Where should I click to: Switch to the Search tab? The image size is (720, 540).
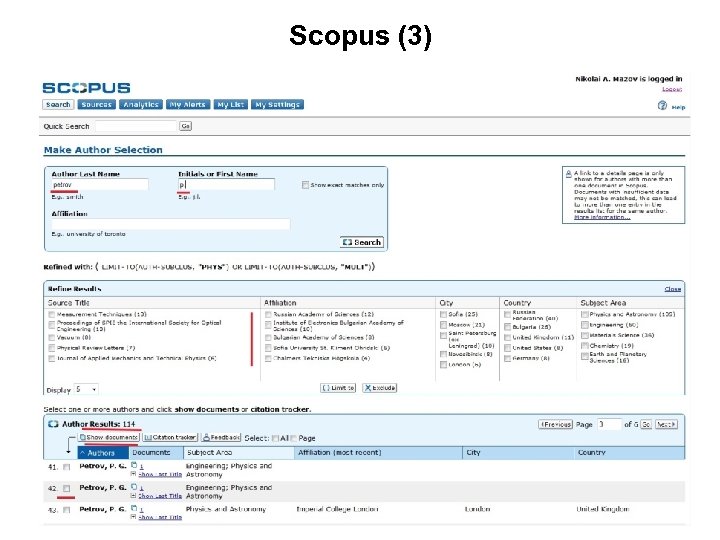(x=58, y=105)
